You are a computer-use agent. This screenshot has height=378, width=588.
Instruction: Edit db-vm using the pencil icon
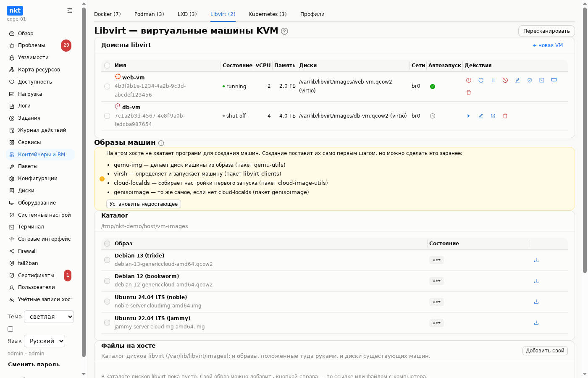click(481, 116)
